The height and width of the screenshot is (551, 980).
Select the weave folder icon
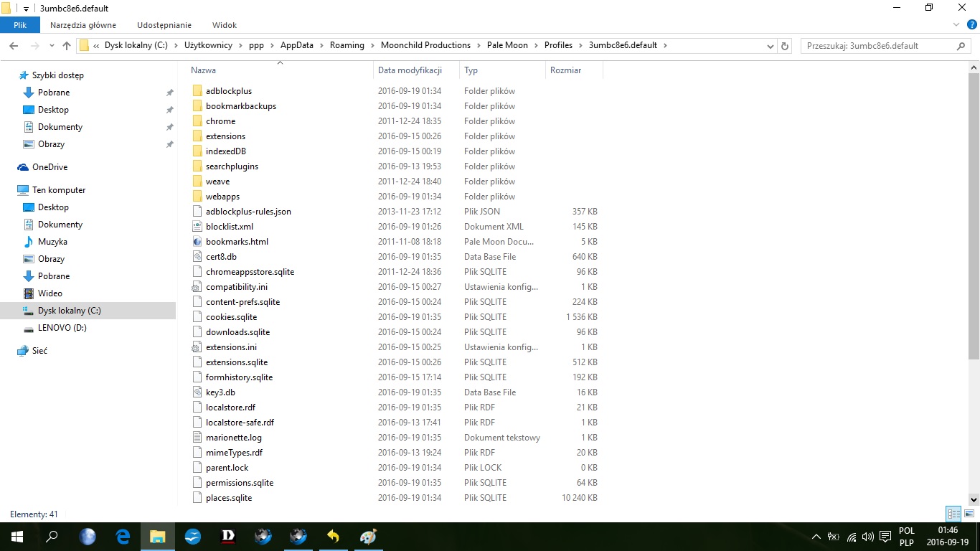[199, 182]
